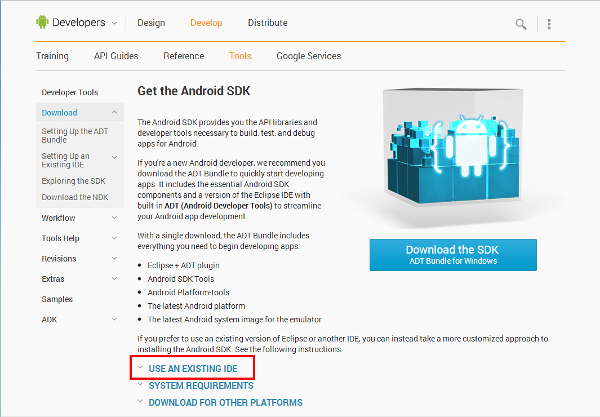Image resolution: width=600 pixels, height=417 pixels.
Task: Select ADK in the sidebar
Action: tap(49, 319)
